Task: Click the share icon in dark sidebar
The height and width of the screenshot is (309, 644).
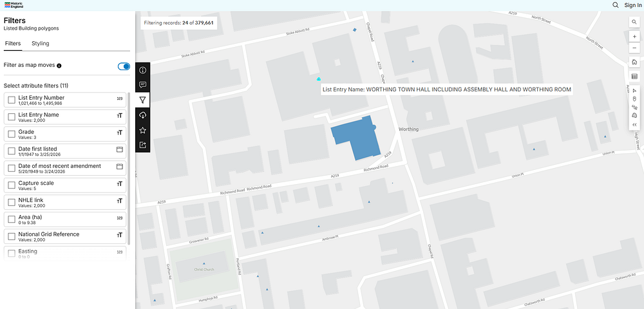Action: tap(143, 145)
